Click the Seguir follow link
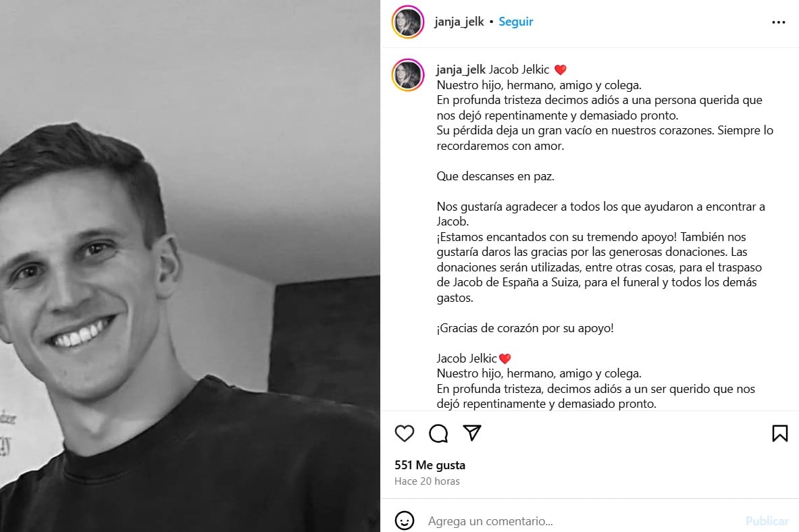This screenshot has height=532, width=799. coord(516,22)
